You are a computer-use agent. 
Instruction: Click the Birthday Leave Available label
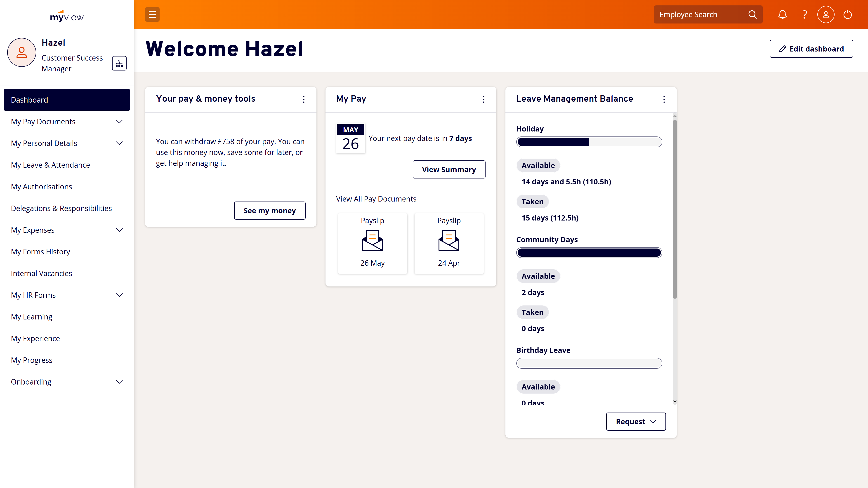(538, 387)
